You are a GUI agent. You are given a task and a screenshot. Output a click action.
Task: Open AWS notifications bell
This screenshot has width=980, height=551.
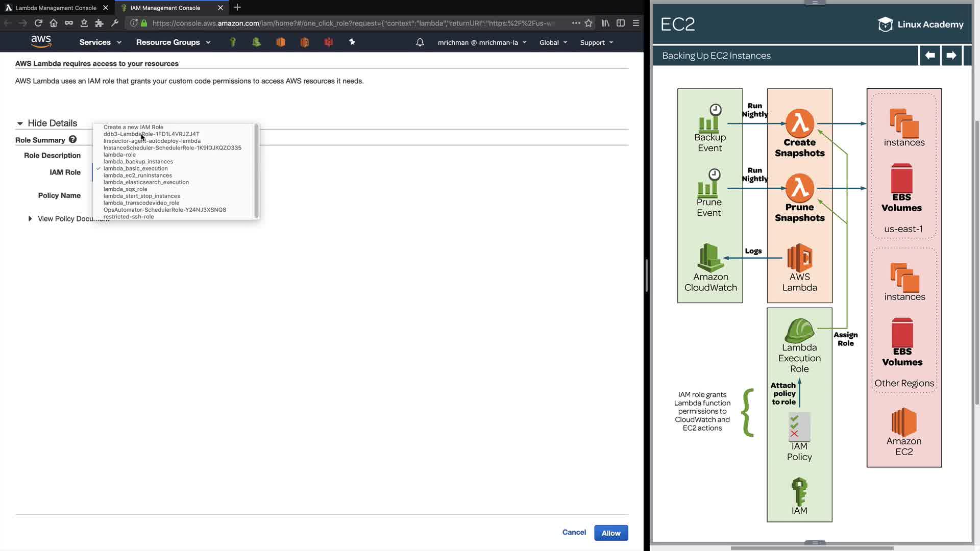pos(420,42)
